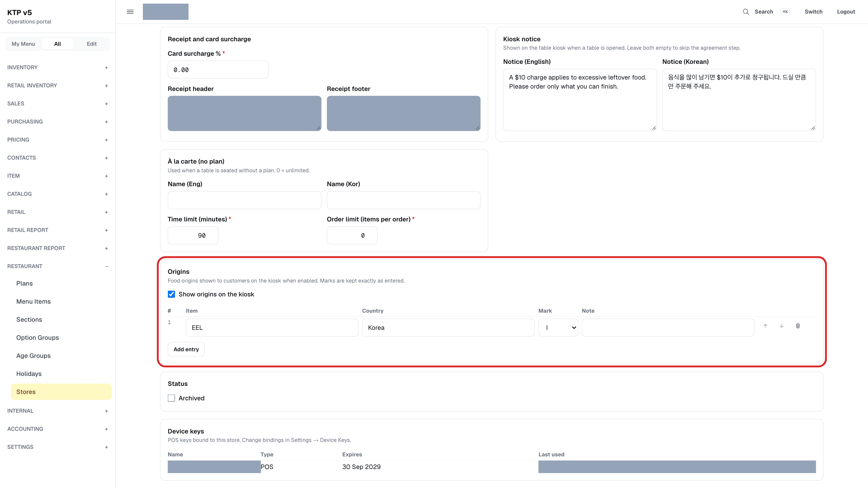Open the Edit menu tab
This screenshot has height=488, width=868.
[92, 44]
